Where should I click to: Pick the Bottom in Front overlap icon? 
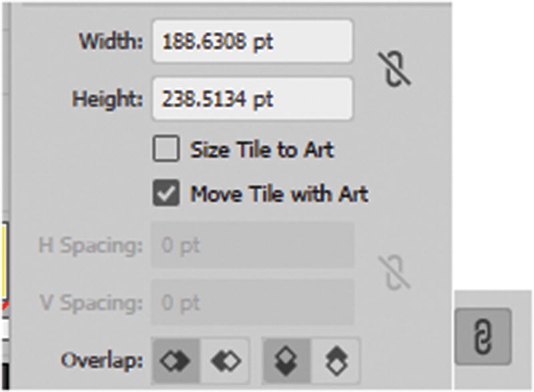tap(335, 361)
